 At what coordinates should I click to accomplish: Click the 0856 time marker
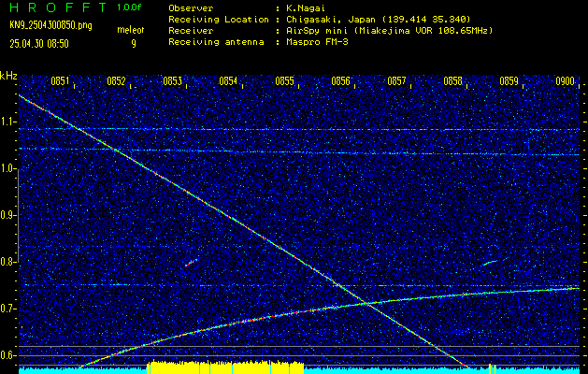tap(340, 81)
